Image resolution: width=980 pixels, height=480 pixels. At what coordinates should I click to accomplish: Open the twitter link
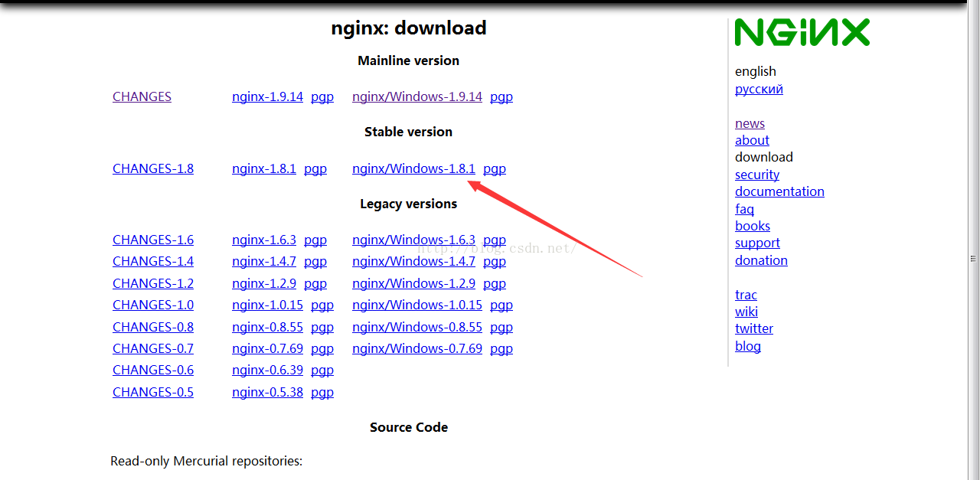754,328
